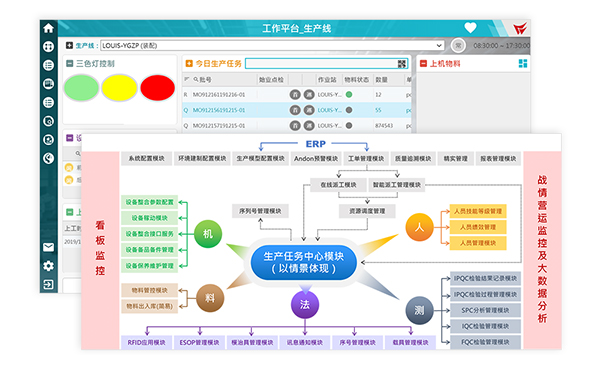Click the 序列号管理模块 box
Screen dimensions: 600x365
[x=260, y=211]
